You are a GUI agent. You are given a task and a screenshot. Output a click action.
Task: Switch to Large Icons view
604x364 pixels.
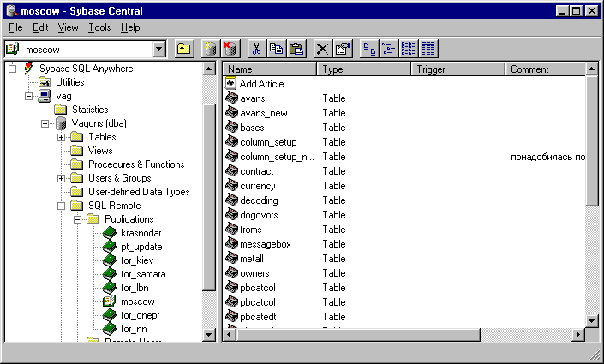(x=369, y=49)
